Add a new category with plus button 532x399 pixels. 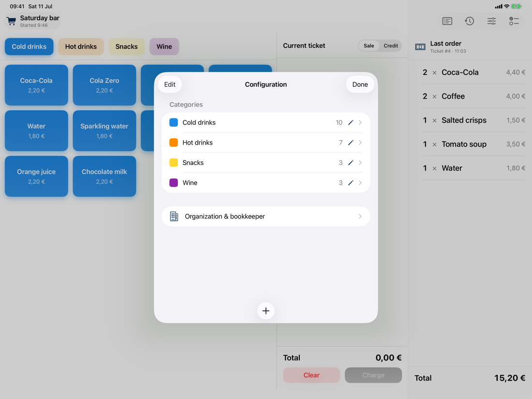pos(266,311)
